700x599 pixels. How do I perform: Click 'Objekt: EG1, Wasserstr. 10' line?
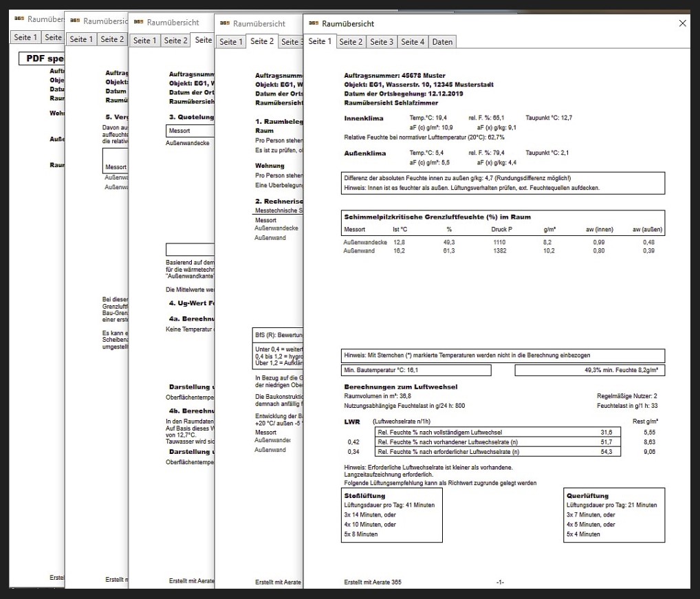click(419, 85)
